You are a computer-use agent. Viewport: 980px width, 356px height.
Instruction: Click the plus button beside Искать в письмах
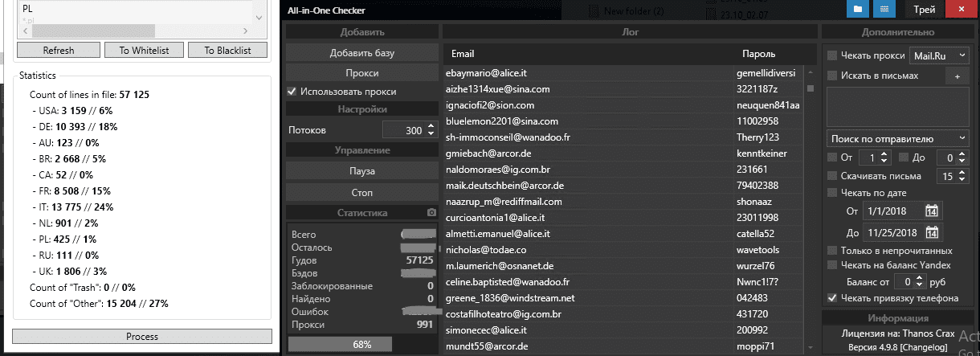(957, 76)
